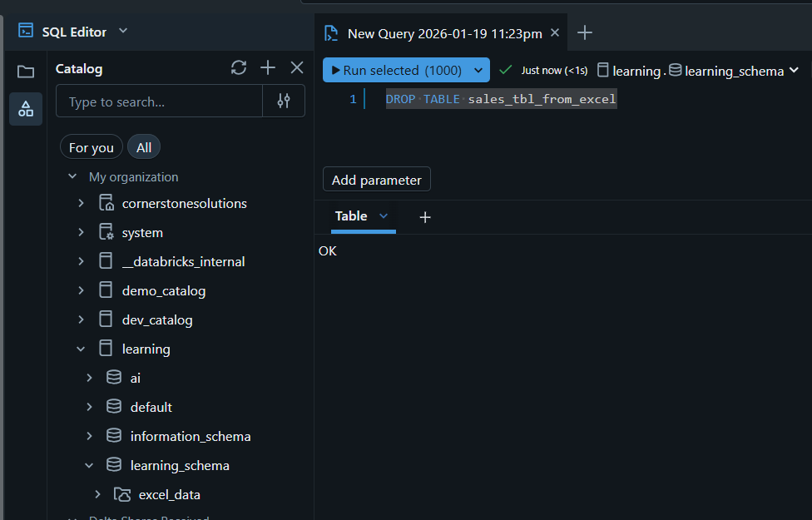Click the Run selected button
The width and height of the screenshot is (812, 520).
(397, 71)
